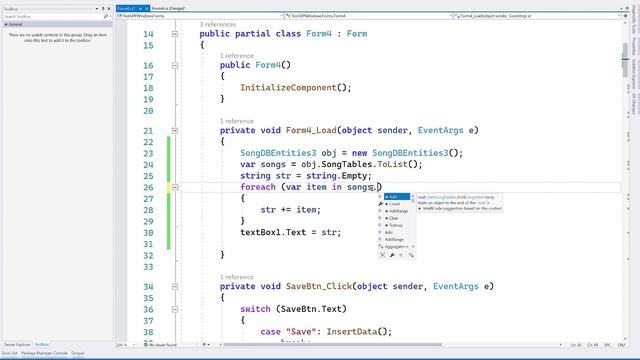
Task: Select the highlighted Add IntelliSense suggestion
Action: pos(397,197)
